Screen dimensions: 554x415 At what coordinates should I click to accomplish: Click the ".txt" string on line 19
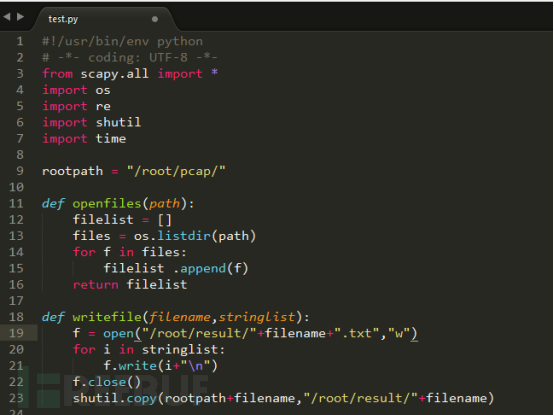pyautogui.click(x=356, y=333)
